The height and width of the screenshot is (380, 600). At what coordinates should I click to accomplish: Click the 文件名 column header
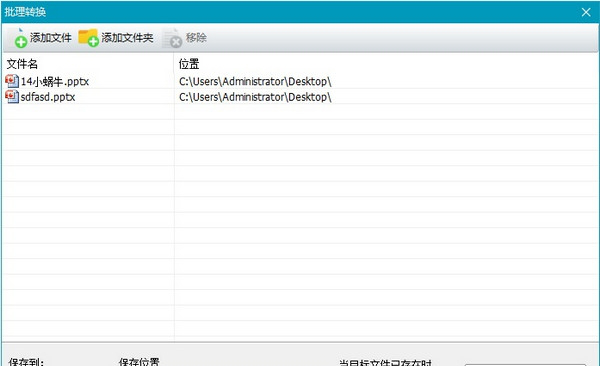pyautogui.click(x=22, y=64)
